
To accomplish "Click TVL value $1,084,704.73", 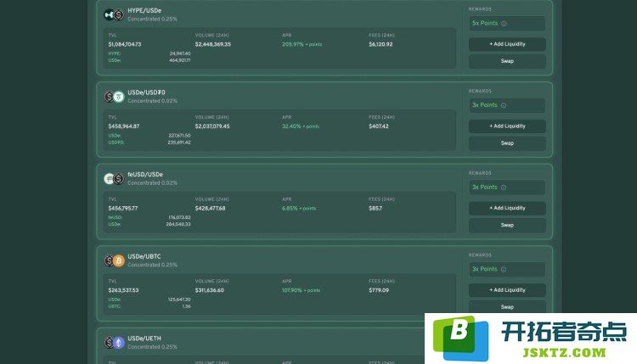I will [125, 44].
